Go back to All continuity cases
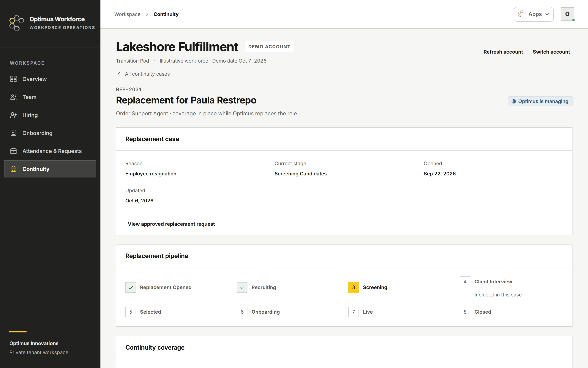Image resolution: width=588 pixels, height=368 pixels. click(143, 74)
